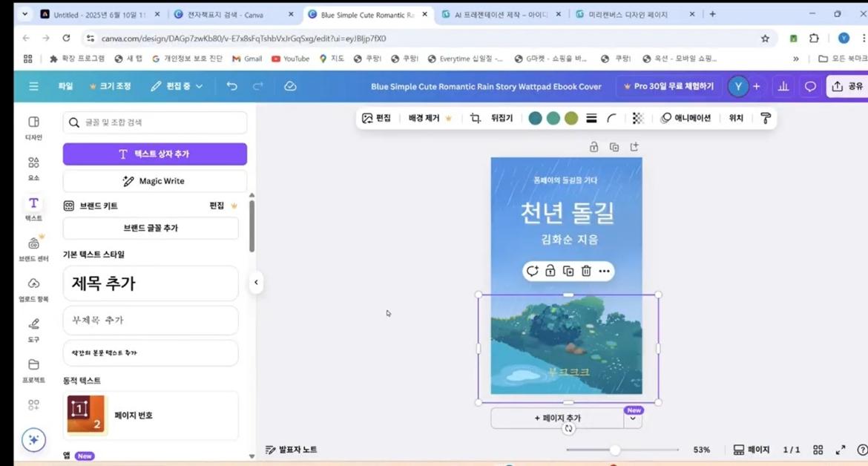Click the corner rounding icon in the toolbar

[x=612, y=118]
